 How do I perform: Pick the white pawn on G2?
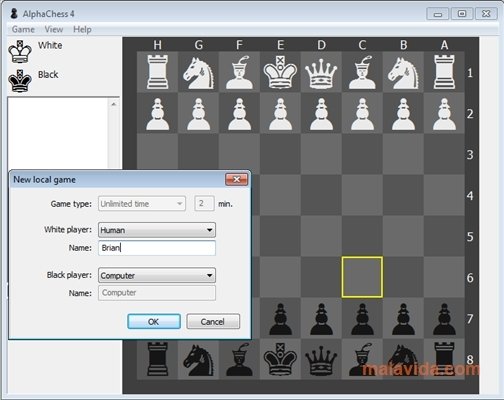[x=198, y=114]
